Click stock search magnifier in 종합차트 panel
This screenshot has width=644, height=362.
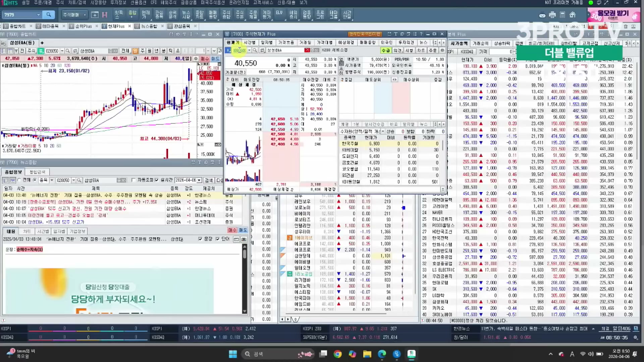click(68, 51)
